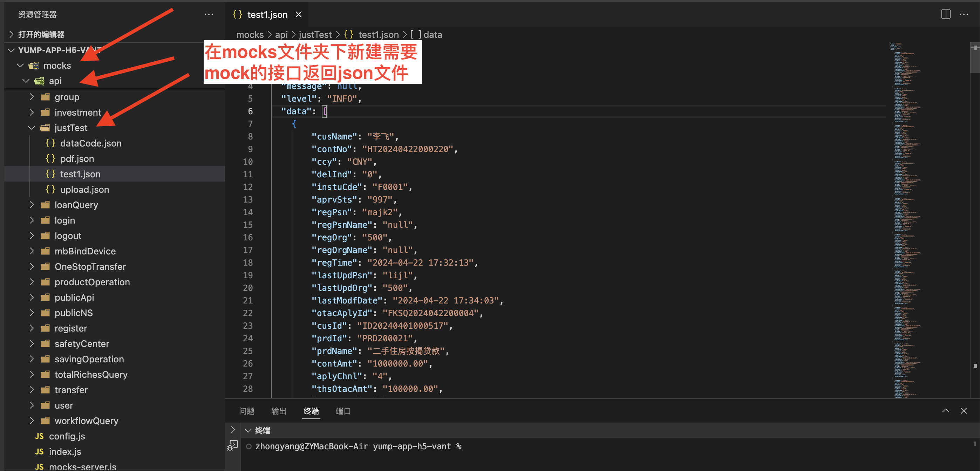The height and width of the screenshot is (471, 980).
Task: Expand the publicApi folder
Action: (32, 297)
